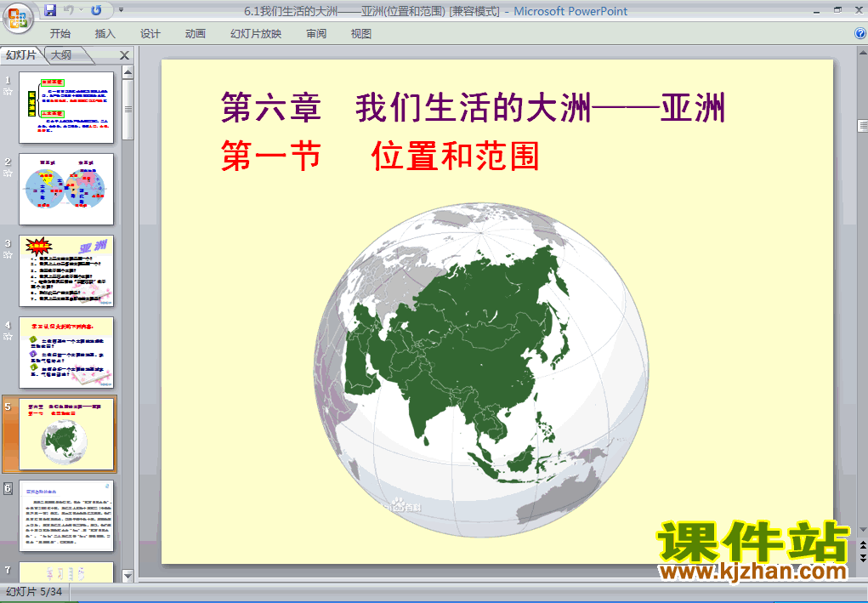Click the thumbnail pane scrollbar thumb
Screen dimensions: 868x603
tap(128, 110)
